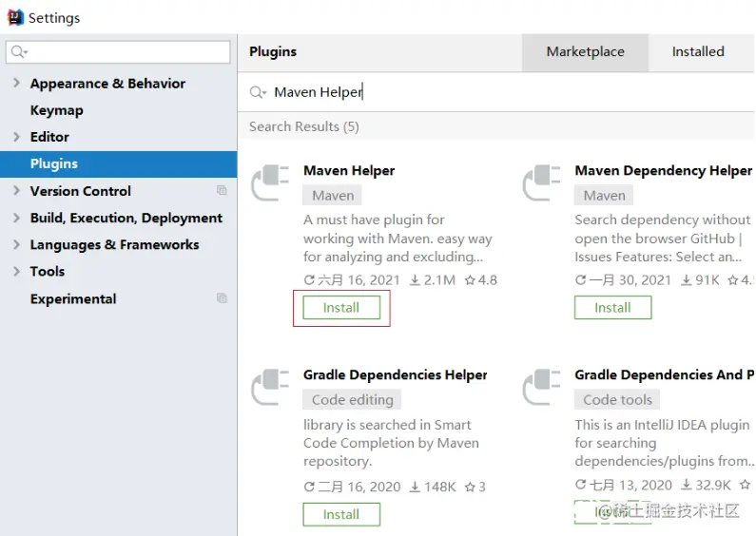Click the 91K downloads count
The width and height of the screenshot is (756, 536).
point(708,280)
